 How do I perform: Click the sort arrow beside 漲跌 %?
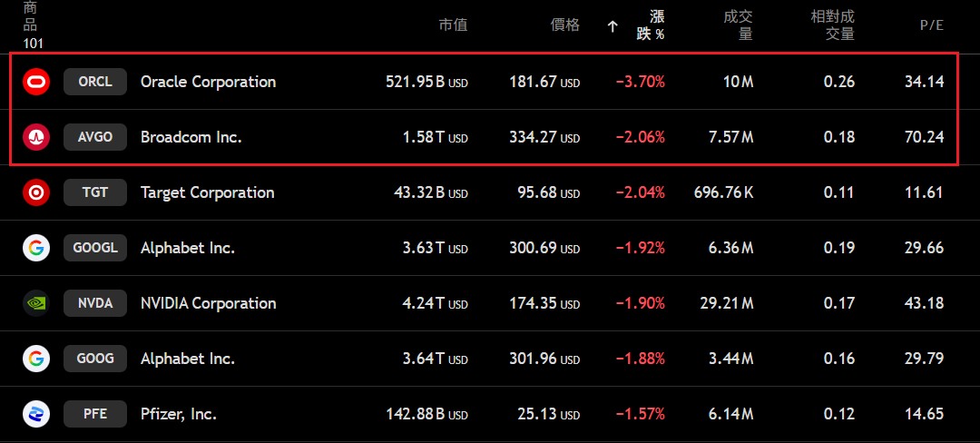[612, 26]
